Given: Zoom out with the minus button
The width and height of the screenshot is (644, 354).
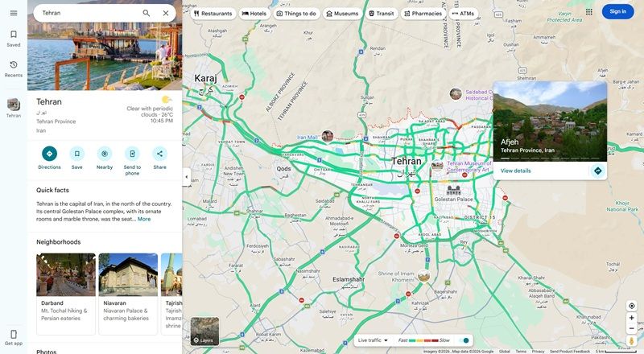Looking at the screenshot, I should pyautogui.click(x=632, y=328).
